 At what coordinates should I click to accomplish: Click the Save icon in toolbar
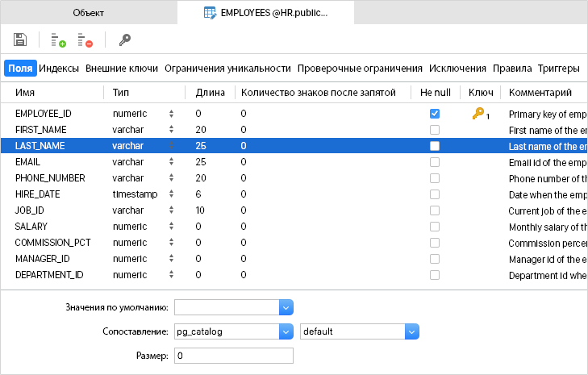click(x=21, y=40)
